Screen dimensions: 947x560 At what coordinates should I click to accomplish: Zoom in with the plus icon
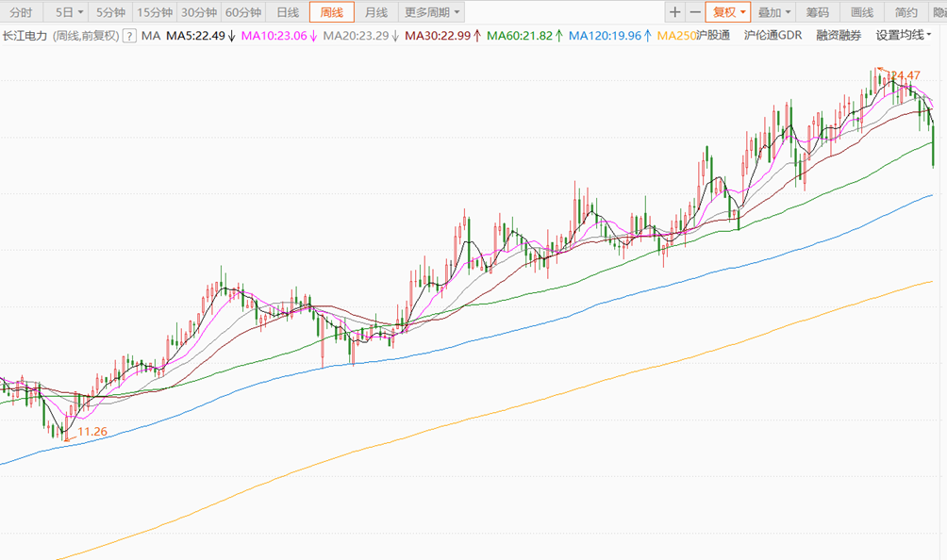pyautogui.click(x=674, y=12)
